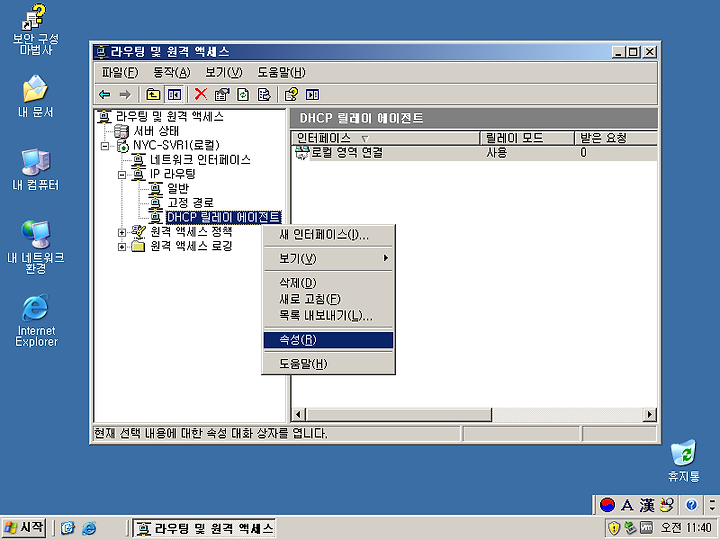Choose 목록 내보내기(L)... in context menu
This screenshot has width=720, height=540.
coord(328,315)
